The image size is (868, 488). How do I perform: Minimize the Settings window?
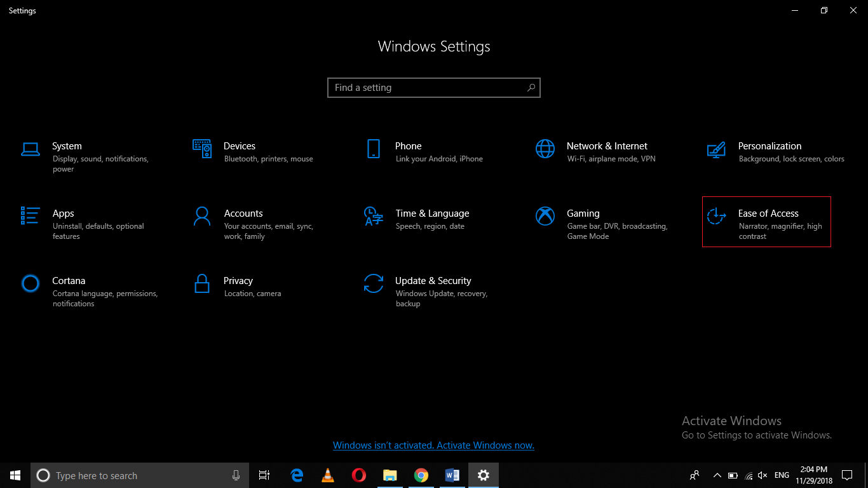click(x=795, y=10)
